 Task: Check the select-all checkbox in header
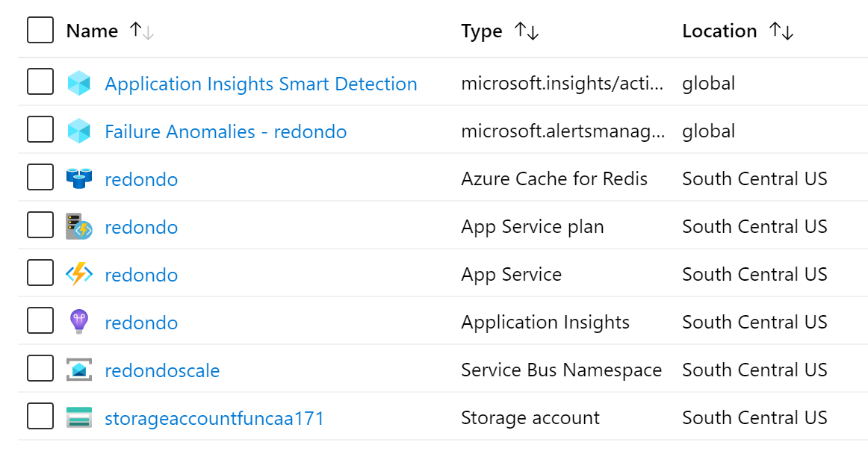coord(40,31)
